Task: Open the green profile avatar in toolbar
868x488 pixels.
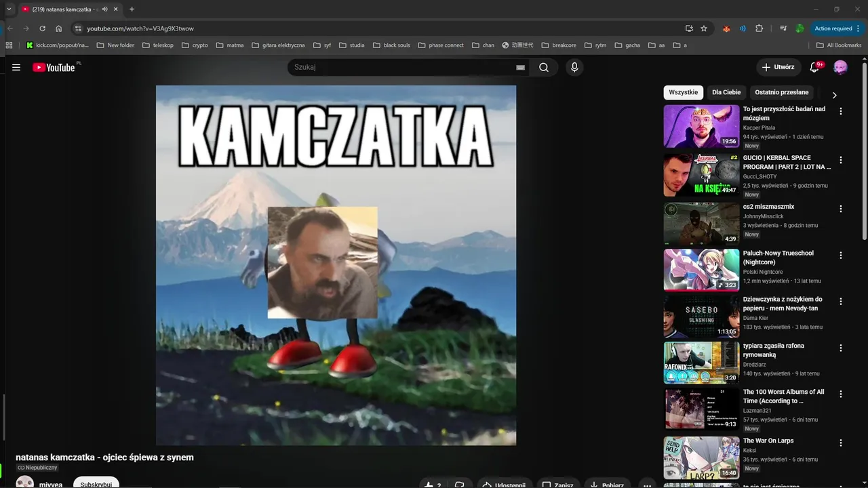Action: pyautogui.click(x=800, y=28)
